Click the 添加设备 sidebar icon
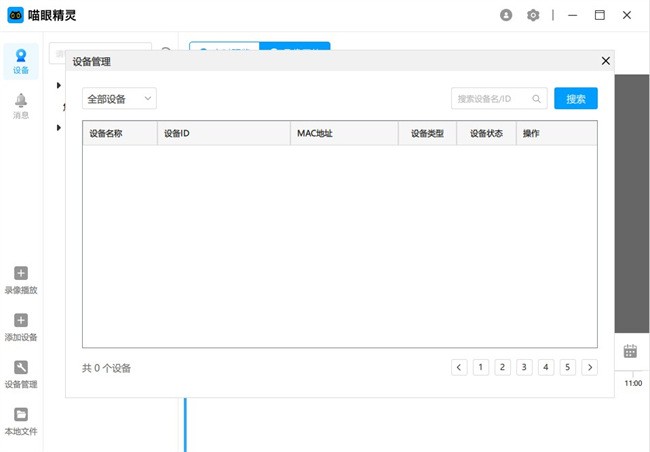The width and height of the screenshot is (650, 452). click(21, 327)
